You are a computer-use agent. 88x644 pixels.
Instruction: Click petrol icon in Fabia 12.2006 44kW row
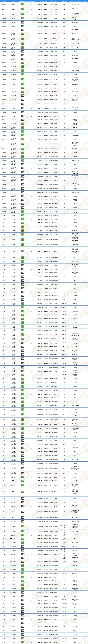(x=23, y=4)
